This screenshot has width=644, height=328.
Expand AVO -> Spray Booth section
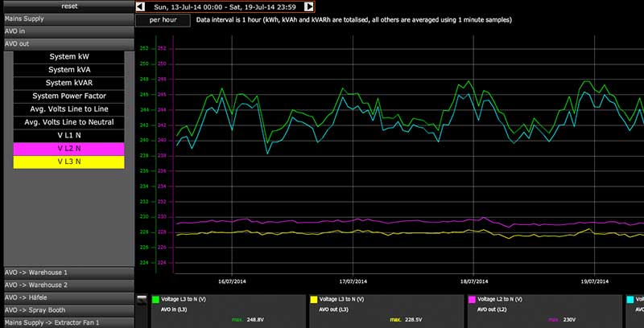69,310
